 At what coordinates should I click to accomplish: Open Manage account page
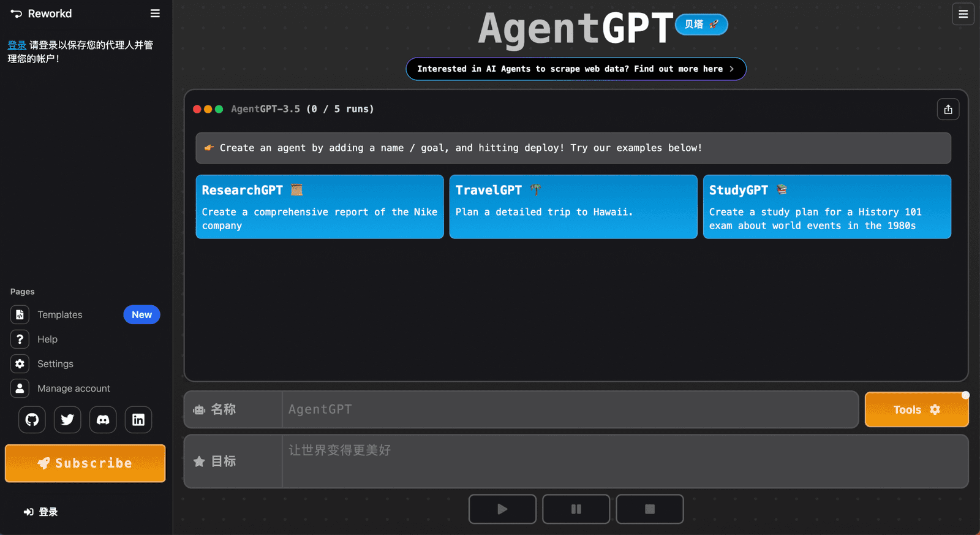(x=73, y=389)
